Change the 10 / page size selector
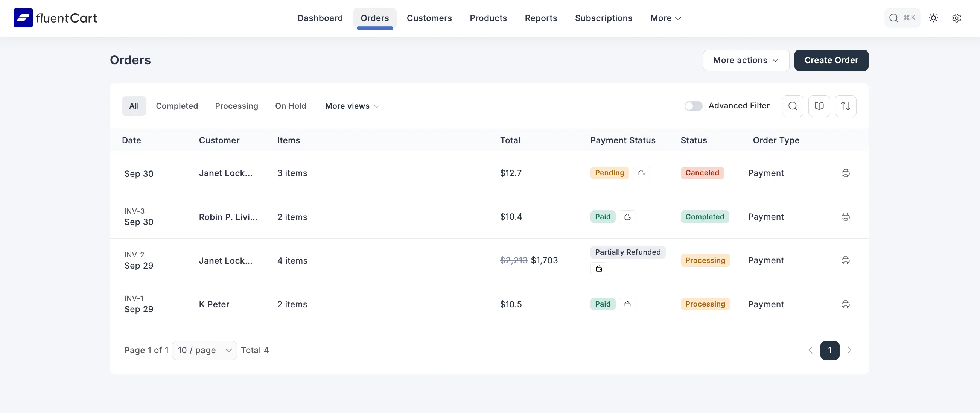The height and width of the screenshot is (413, 980). [204, 350]
